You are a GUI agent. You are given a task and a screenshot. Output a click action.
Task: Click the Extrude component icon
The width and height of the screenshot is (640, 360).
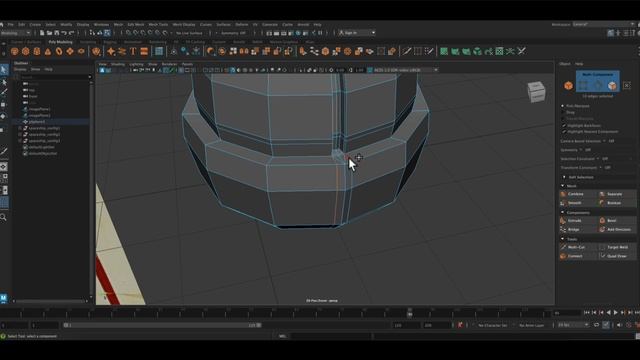[x=563, y=220]
